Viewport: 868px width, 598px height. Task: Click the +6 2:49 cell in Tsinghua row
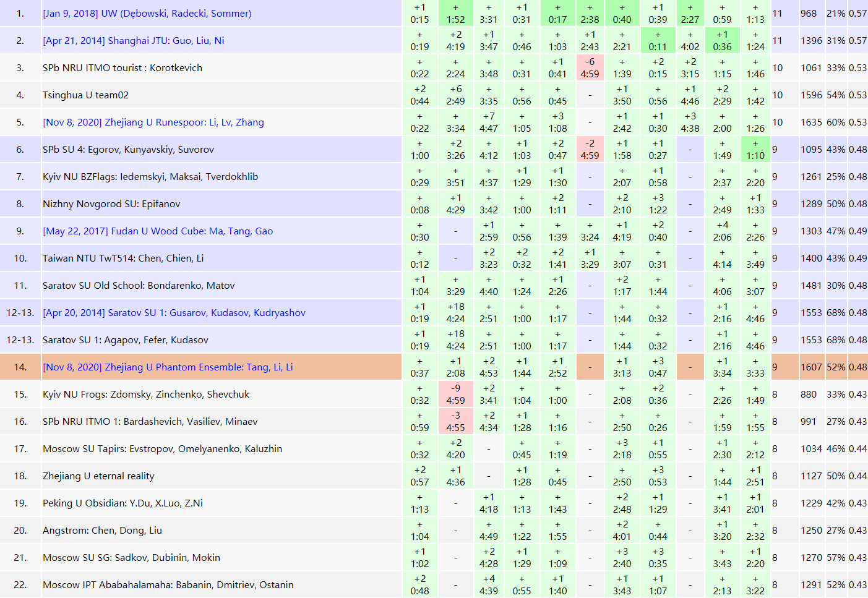point(455,95)
